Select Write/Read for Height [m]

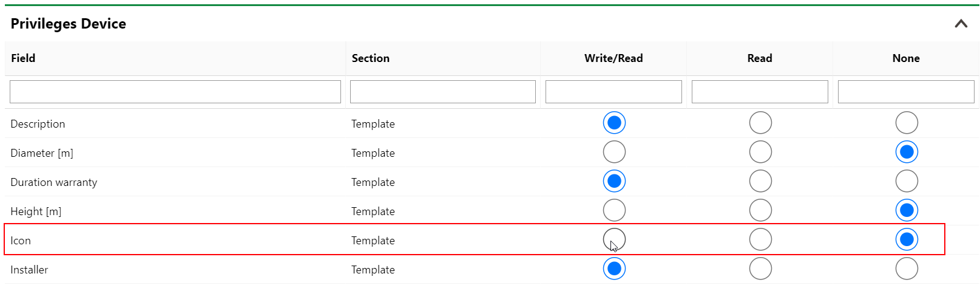click(614, 210)
